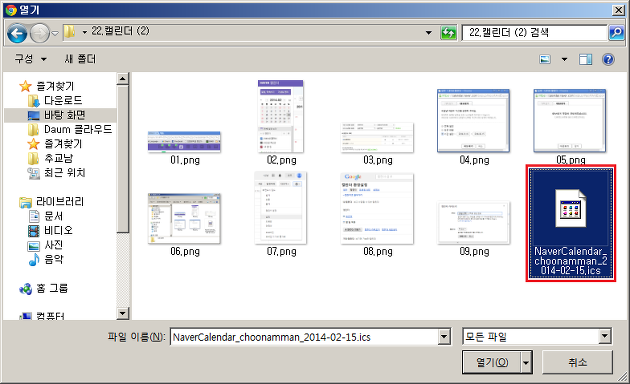Viewport: 630px width, 384px height.
Task: Click the folder icon in the address bar
Action: 70,31
